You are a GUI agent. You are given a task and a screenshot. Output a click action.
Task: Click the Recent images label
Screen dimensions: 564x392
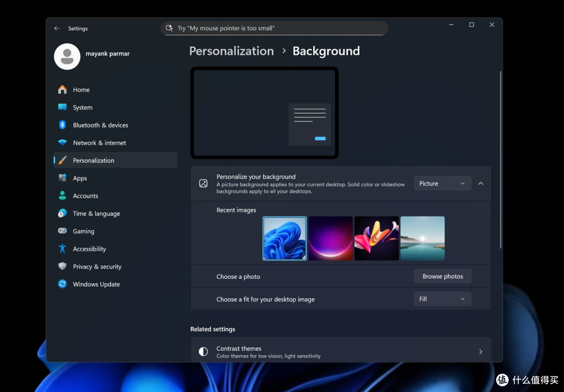pyautogui.click(x=237, y=210)
